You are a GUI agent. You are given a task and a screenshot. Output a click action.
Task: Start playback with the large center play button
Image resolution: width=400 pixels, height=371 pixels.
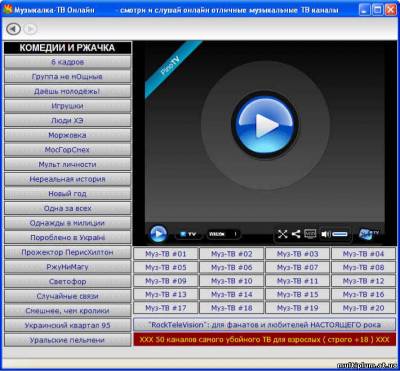click(x=265, y=125)
